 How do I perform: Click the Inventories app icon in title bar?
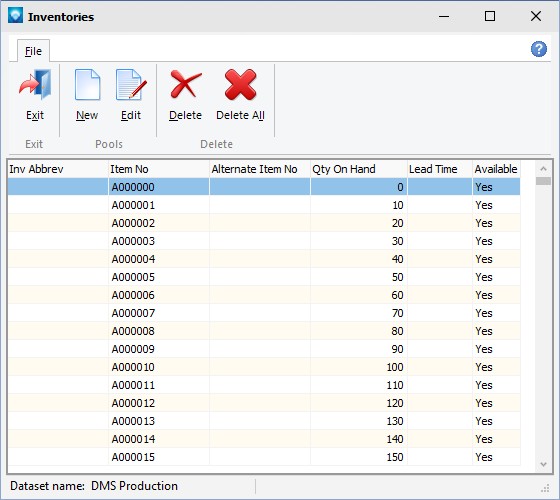(x=15, y=16)
